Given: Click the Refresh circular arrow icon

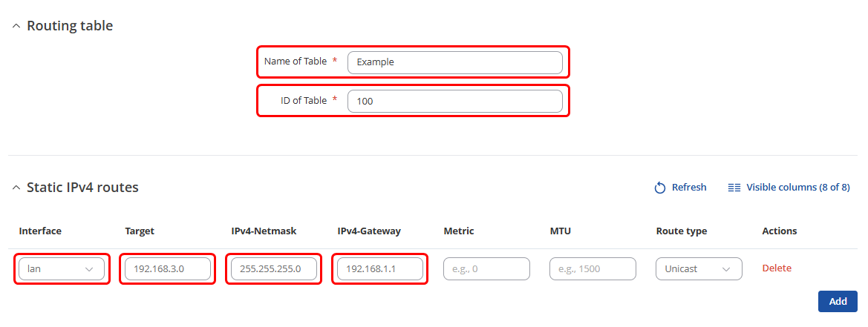Looking at the screenshot, I should tap(659, 188).
